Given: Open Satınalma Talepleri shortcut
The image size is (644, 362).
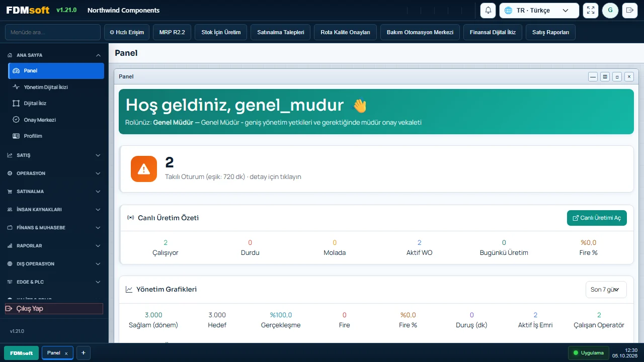Looking at the screenshot, I should point(281,32).
